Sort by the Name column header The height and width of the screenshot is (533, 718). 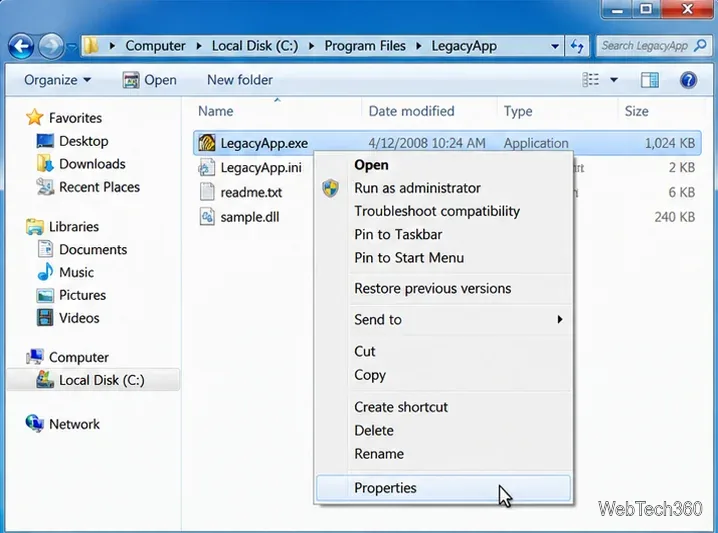pyautogui.click(x=216, y=111)
